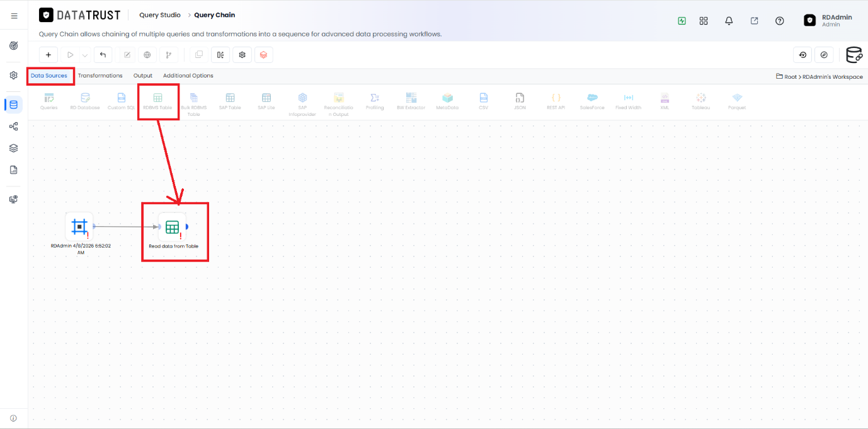Open the toolbar settings gear
Viewport: 868px width, 429px height.
pyautogui.click(x=242, y=55)
